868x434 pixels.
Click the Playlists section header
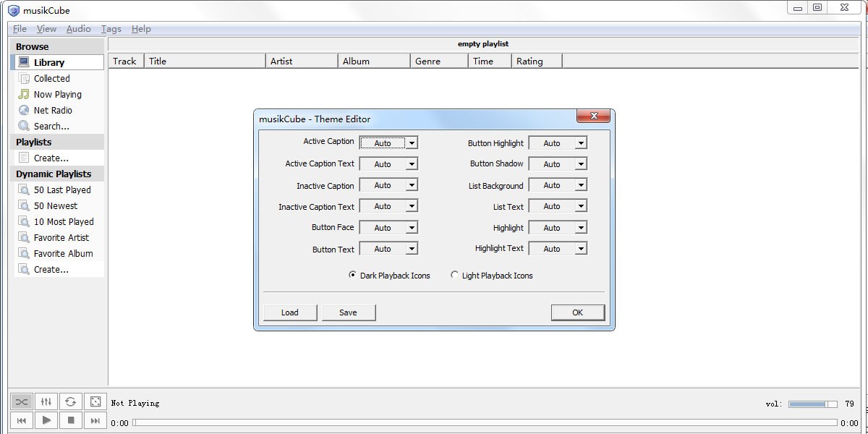pyautogui.click(x=58, y=142)
